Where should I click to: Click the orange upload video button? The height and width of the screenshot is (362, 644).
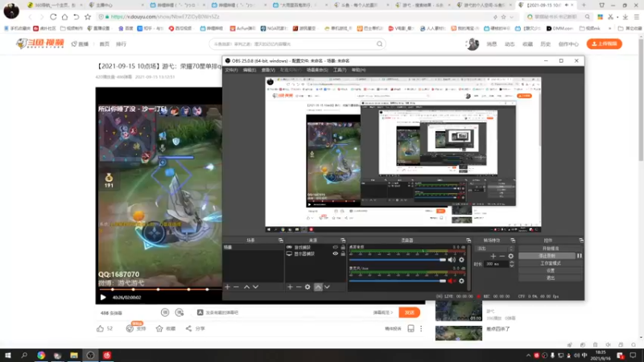tap(605, 44)
